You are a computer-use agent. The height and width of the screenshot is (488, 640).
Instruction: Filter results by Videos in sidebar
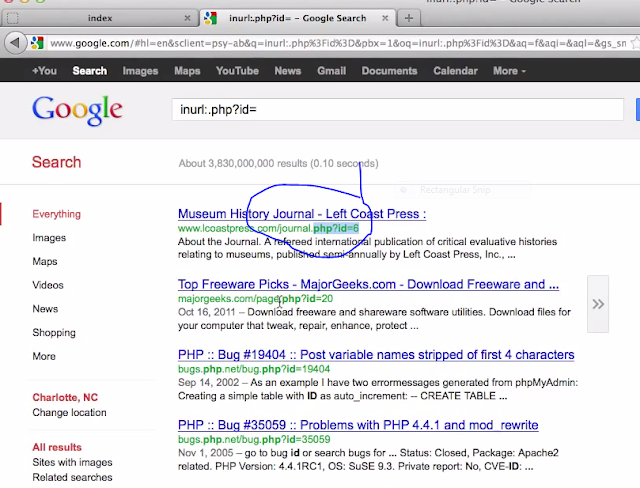48,285
